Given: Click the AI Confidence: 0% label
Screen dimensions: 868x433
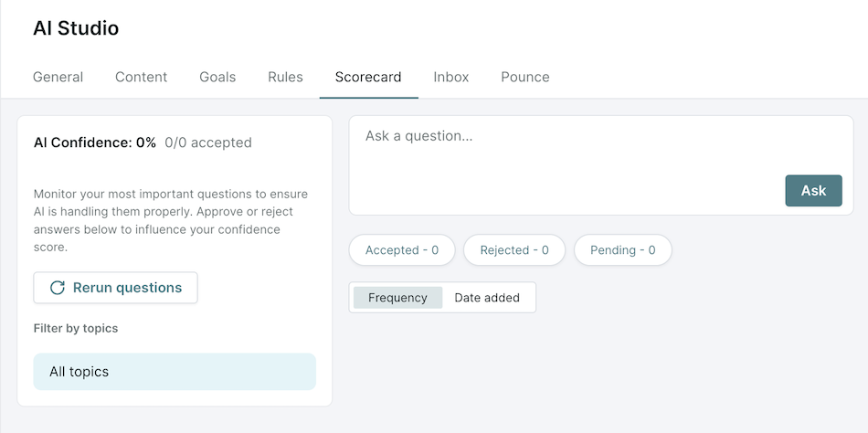Looking at the screenshot, I should click(x=95, y=143).
